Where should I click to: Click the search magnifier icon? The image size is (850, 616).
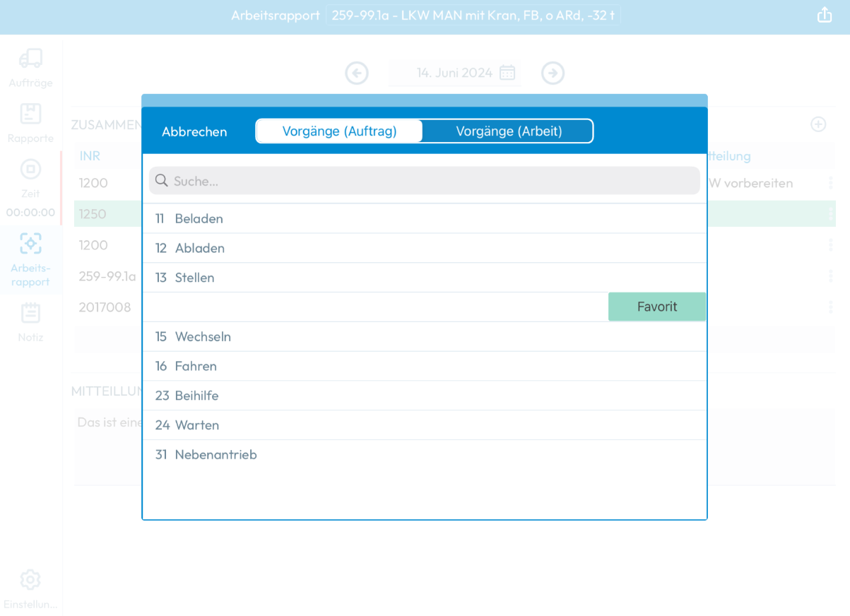[162, 181]
